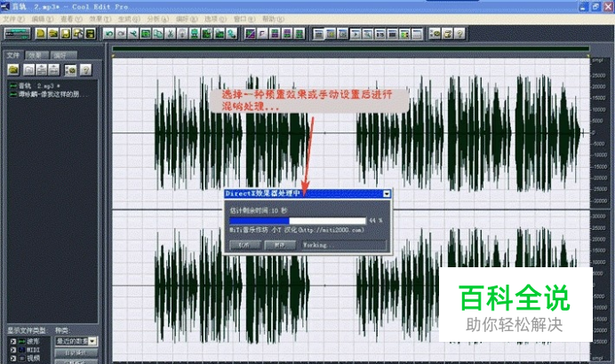Open file icon in the file panel
Viewport: 615px width, 364px height.
coord(13,70)
